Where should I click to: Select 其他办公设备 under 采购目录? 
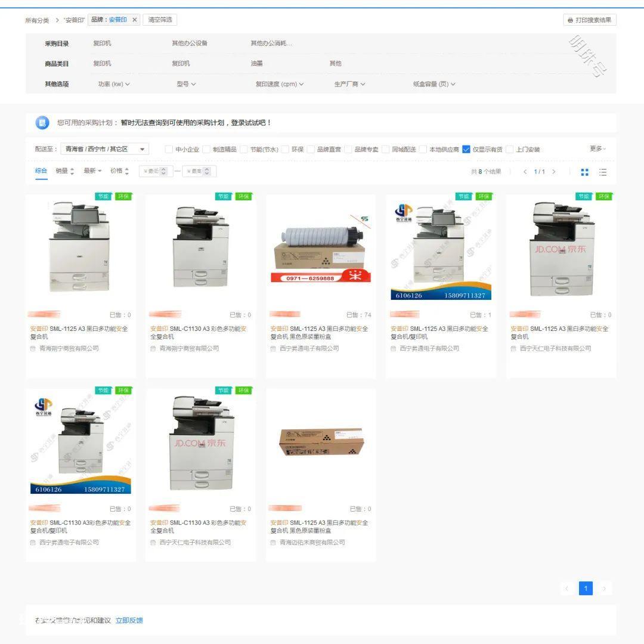point(190,43)
